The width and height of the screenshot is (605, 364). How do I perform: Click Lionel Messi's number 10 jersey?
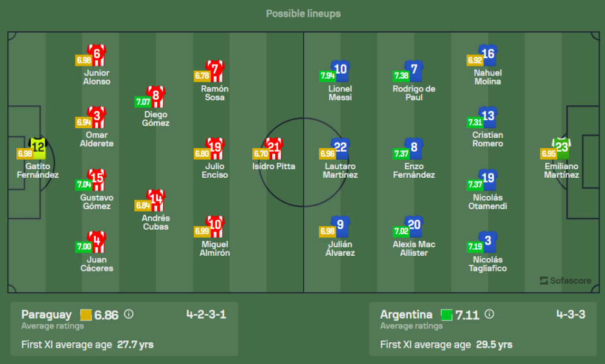point(341,70)
